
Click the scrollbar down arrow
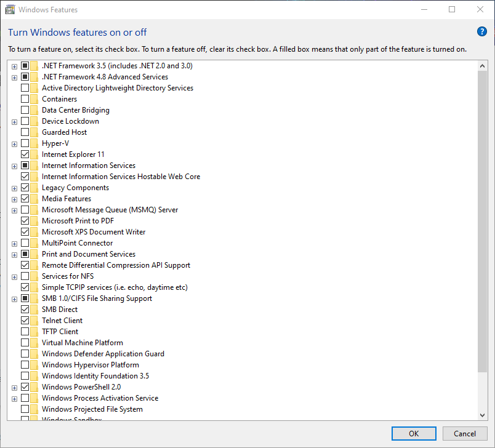[x=482, y=415]
